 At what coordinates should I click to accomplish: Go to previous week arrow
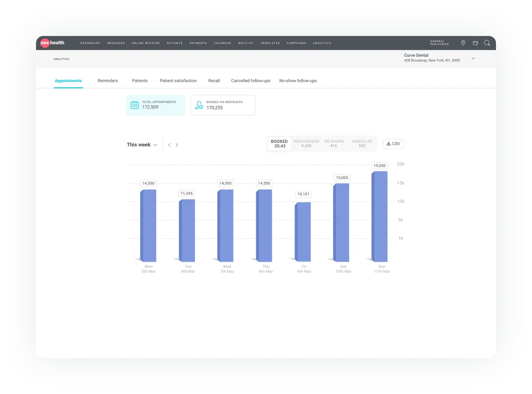point(169,145)
